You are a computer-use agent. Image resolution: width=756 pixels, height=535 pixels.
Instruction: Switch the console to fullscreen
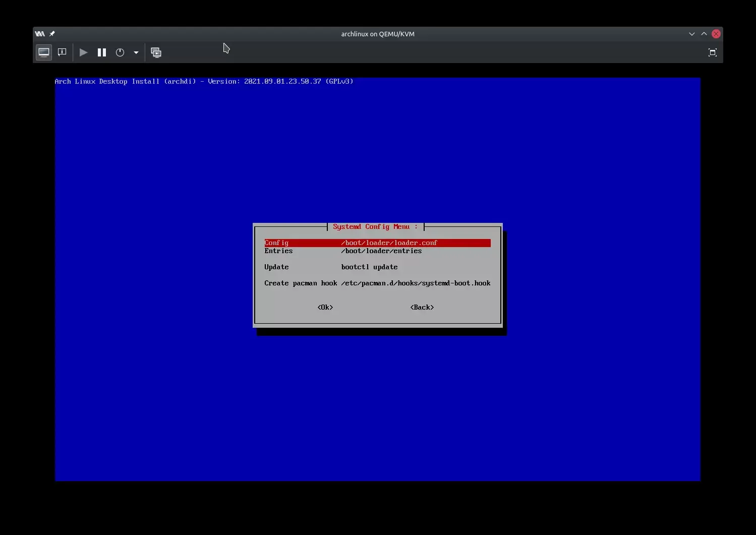point(712,52)
